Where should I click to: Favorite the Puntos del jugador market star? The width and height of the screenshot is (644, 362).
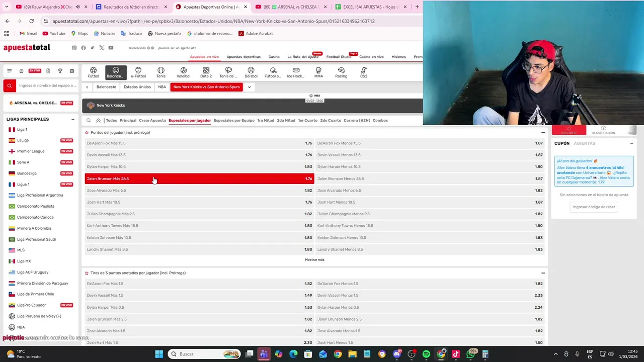pos(87,133)
